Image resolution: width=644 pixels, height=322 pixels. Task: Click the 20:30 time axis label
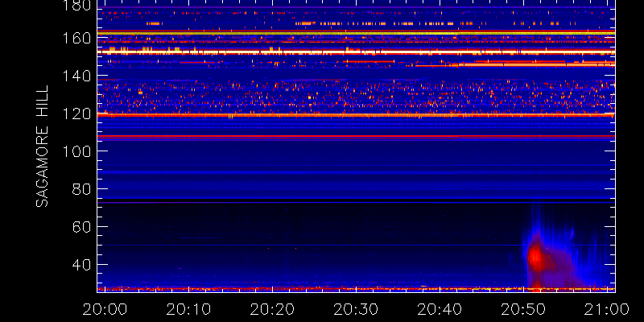pos(356,309)
